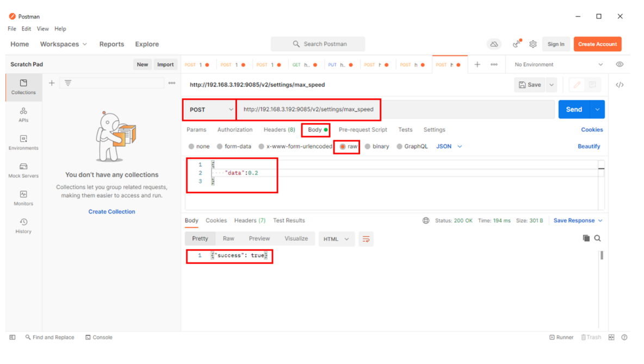Click the settings gear icon
Screen dimensions: 644x364
532,44
